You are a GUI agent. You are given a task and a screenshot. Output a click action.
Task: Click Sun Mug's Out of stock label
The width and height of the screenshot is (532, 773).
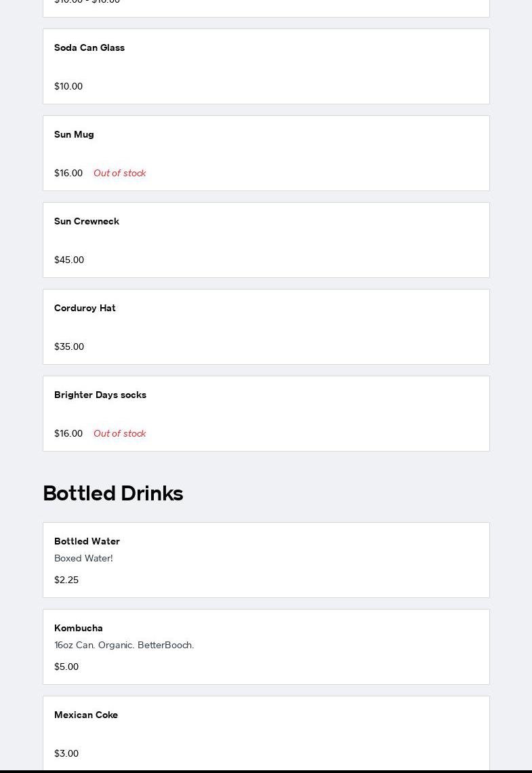tap(119, 173)
